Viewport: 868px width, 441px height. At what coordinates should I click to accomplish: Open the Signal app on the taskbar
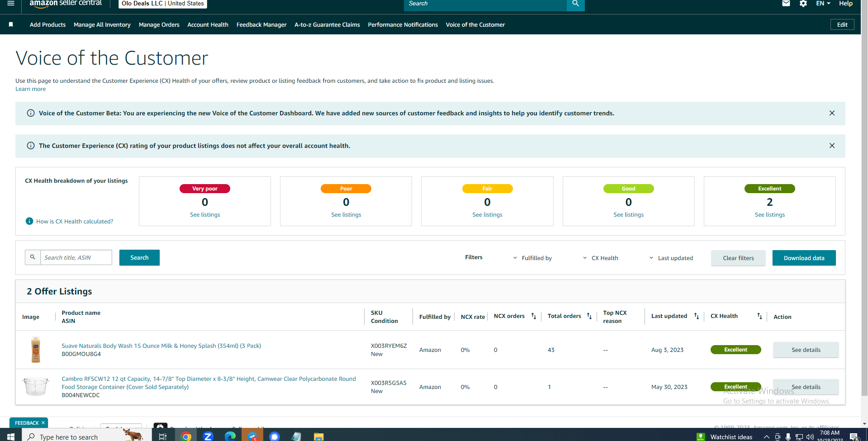coord(275,436)
